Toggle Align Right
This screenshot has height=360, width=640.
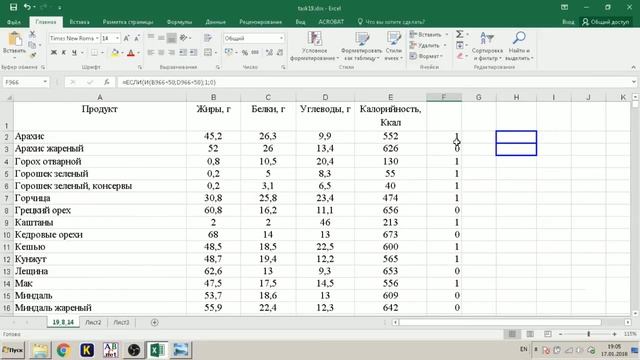[x=171, y=52]
